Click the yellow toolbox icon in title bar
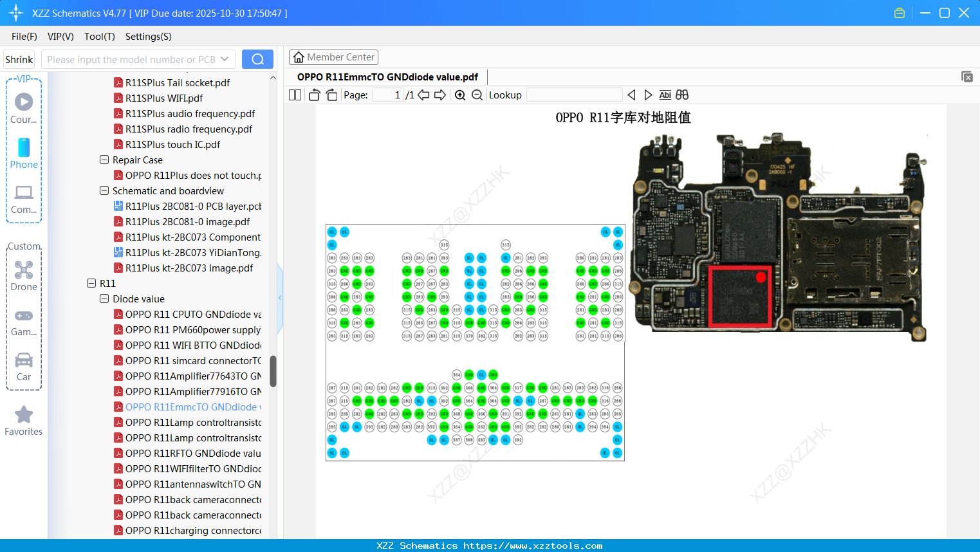The width and height of the screenshot is (980, 552). (900, 13)
